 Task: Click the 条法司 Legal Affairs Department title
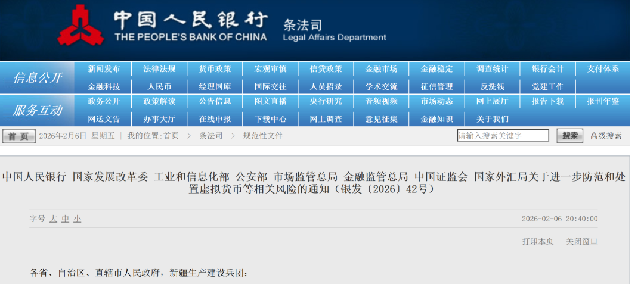click(335, 30)
